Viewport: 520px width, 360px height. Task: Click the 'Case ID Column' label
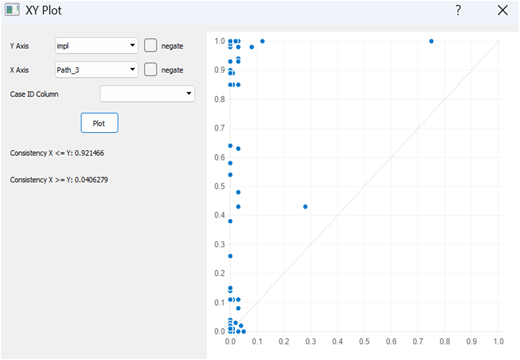[34, 94]
